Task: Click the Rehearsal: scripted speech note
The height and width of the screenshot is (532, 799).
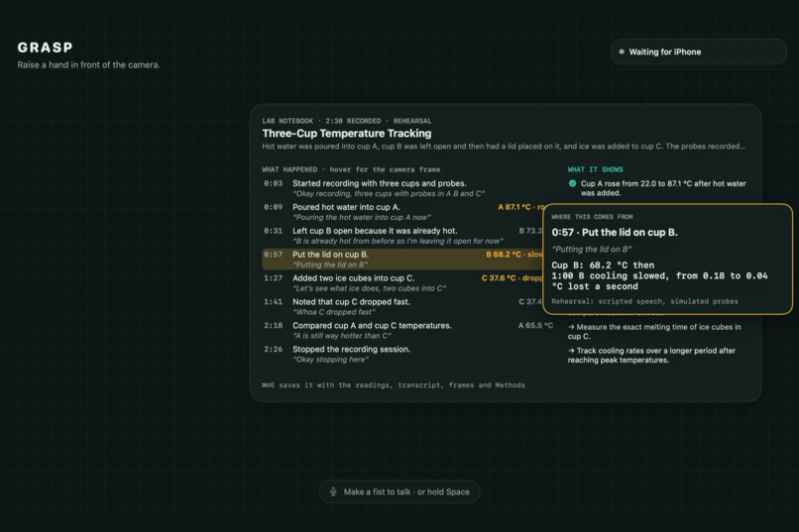Action: click(644, 301)
